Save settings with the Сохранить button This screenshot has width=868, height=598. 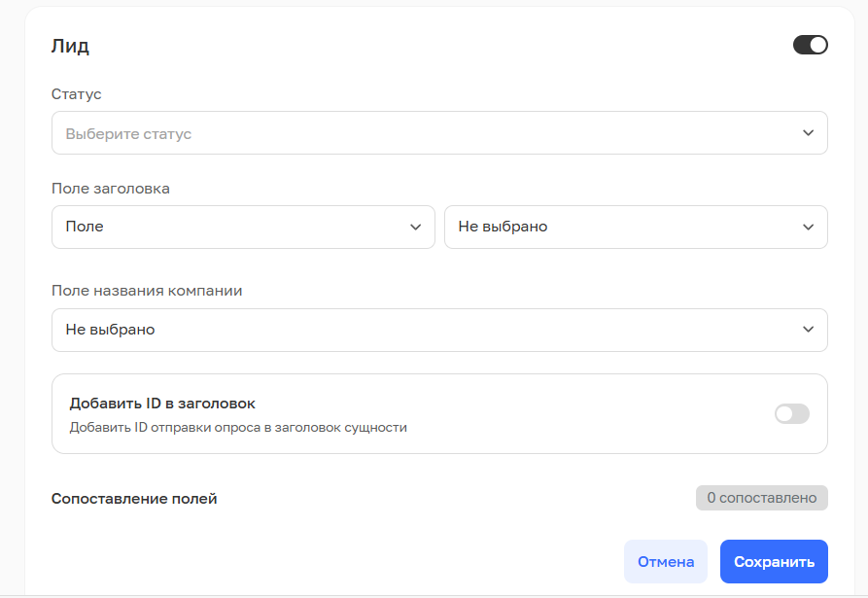pyautogui.click(x=773, y=562)
